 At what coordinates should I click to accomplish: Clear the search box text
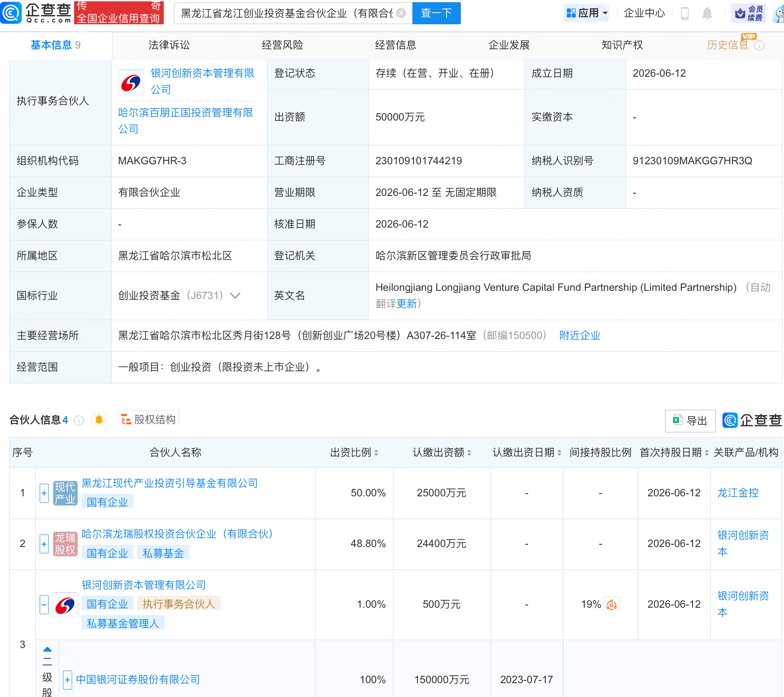pyautogui.click(x=401, y=13)
